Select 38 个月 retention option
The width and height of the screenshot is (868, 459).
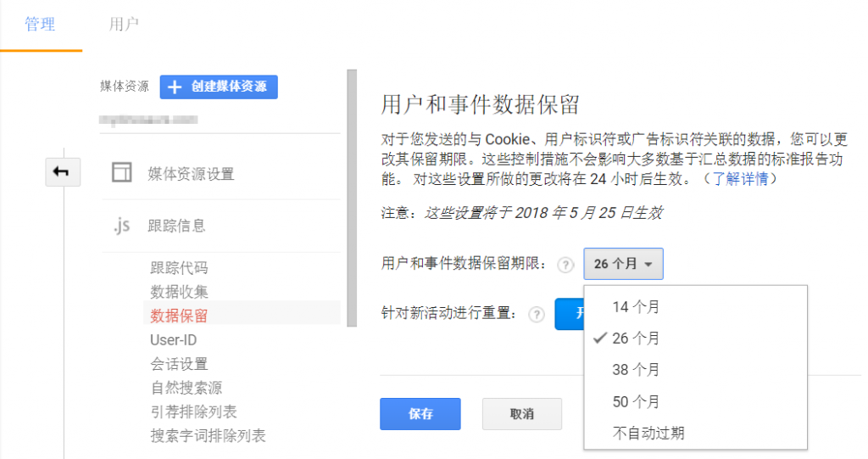(x=636, y=370)
